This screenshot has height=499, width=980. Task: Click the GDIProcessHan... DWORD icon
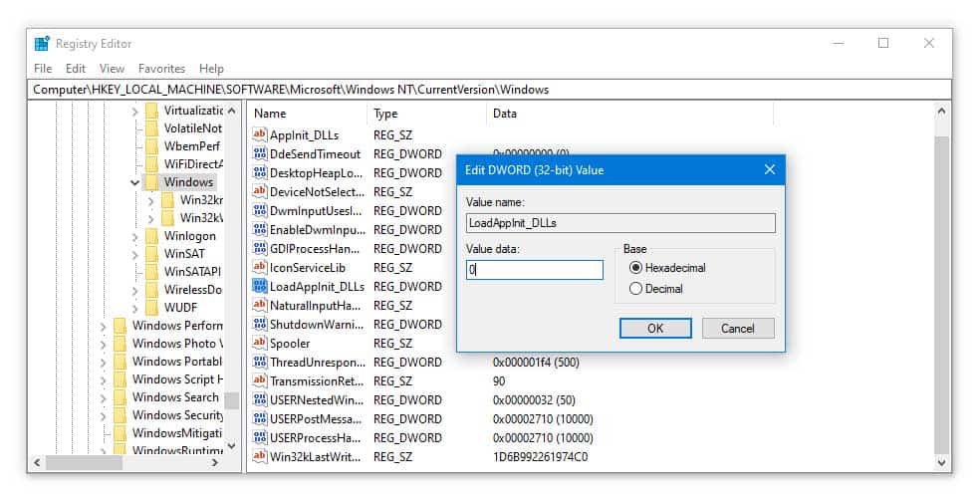click(259, 248)
